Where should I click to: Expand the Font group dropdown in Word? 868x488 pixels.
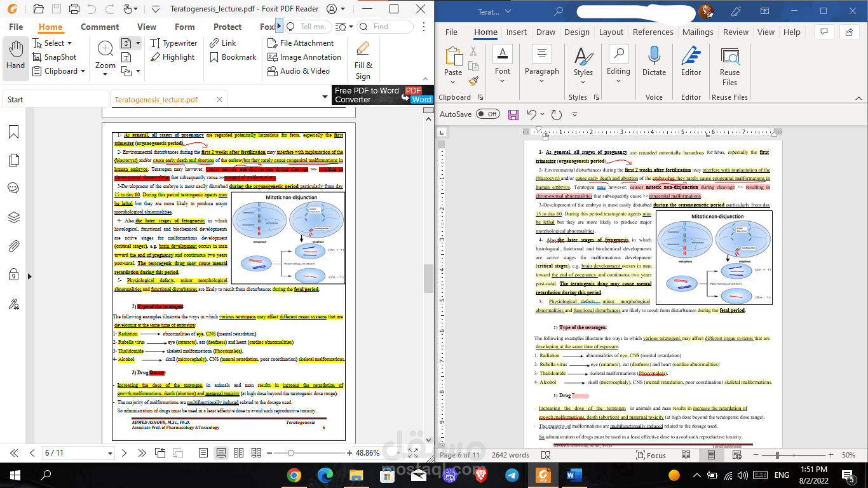pyautogui.click(x=503, y=81)
